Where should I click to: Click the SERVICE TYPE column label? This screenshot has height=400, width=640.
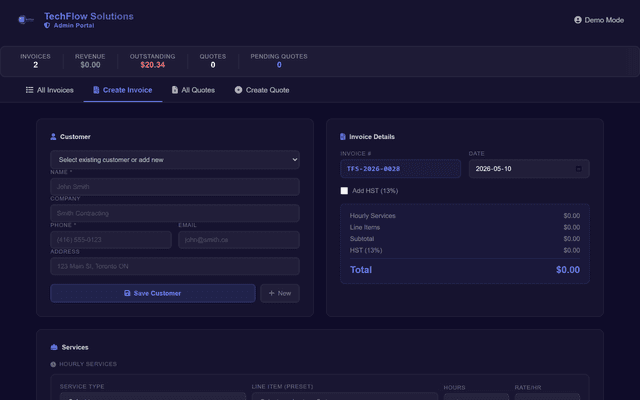click(x=82, y=387)
